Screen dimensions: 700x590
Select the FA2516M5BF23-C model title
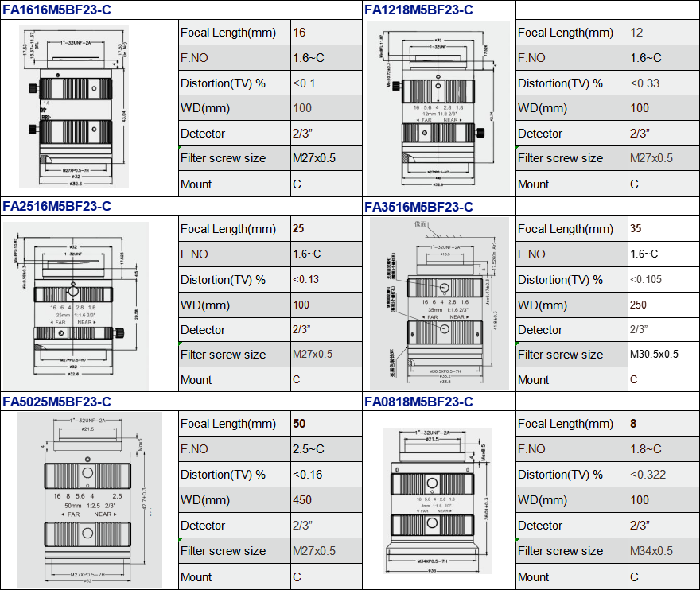tap(56, 207)
